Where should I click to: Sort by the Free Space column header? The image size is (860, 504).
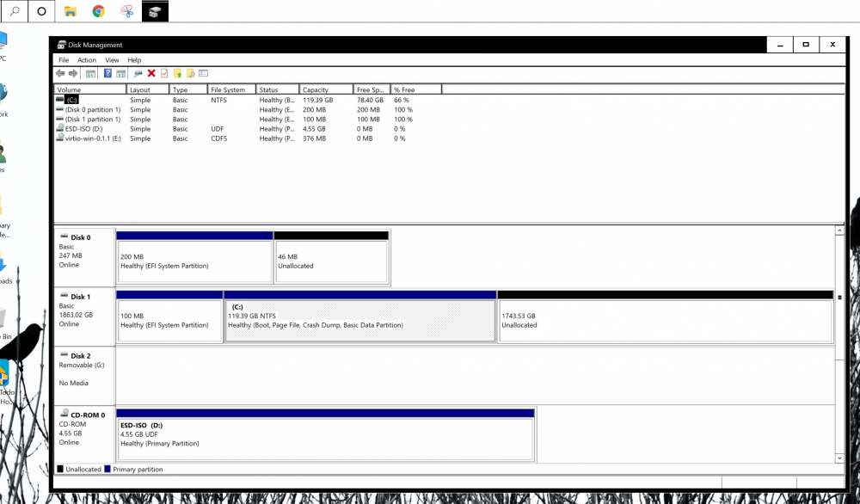(x=372, y=89)
